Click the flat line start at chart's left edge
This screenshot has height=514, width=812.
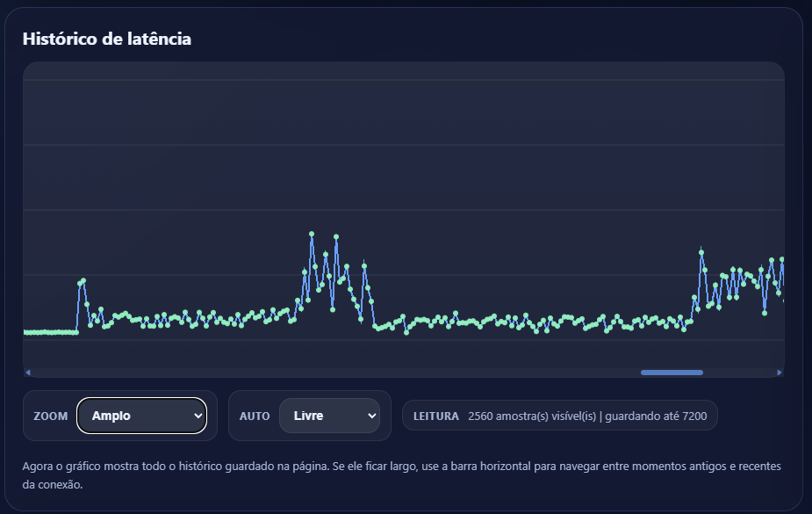(x=26, y=332)
